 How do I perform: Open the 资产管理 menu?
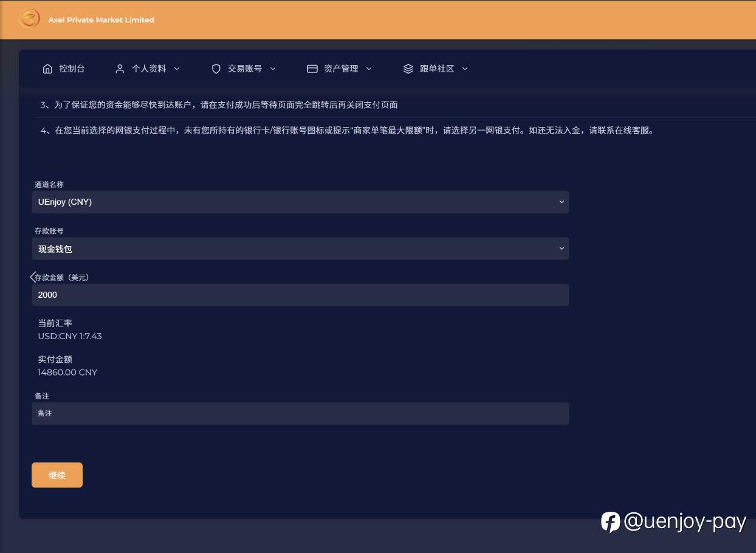click(x=340, y=69)
